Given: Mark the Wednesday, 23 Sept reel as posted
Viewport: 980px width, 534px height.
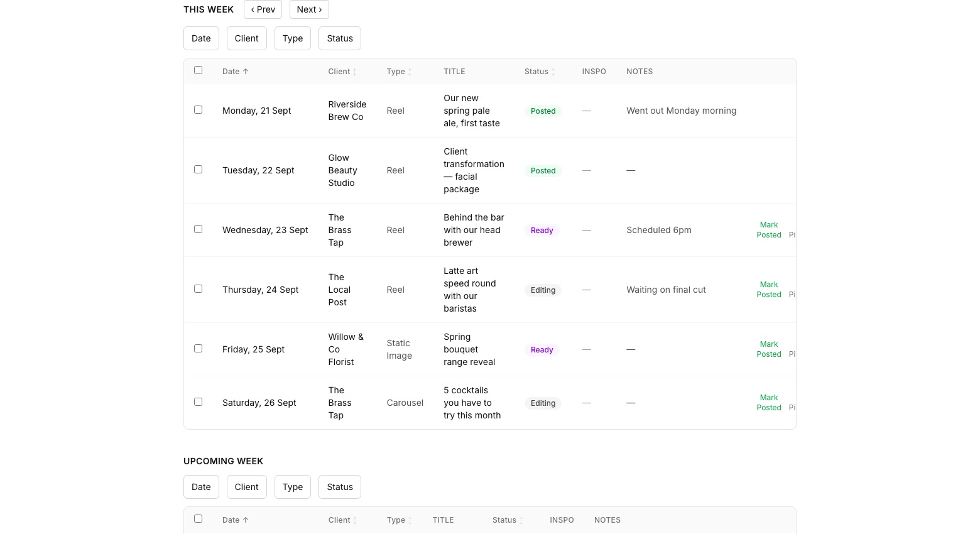Looking at the screenshot, I should [769, 230].
